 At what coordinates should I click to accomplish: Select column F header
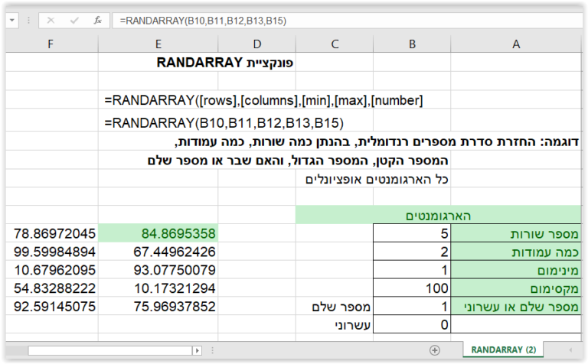point(51,44)
